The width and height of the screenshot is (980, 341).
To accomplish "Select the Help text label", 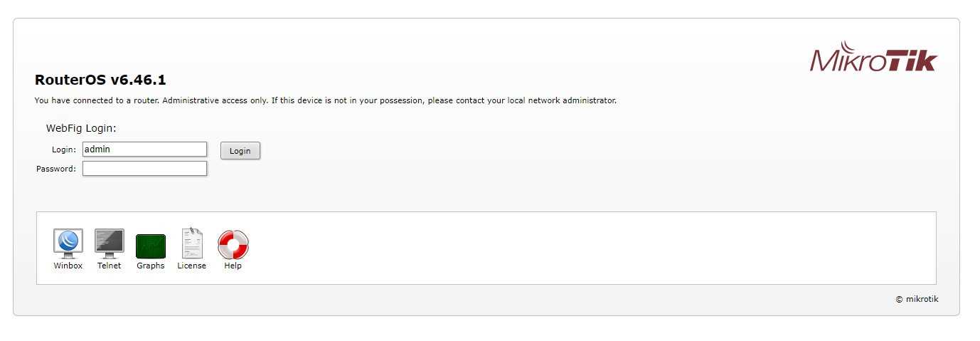I will tap(233, 266).
